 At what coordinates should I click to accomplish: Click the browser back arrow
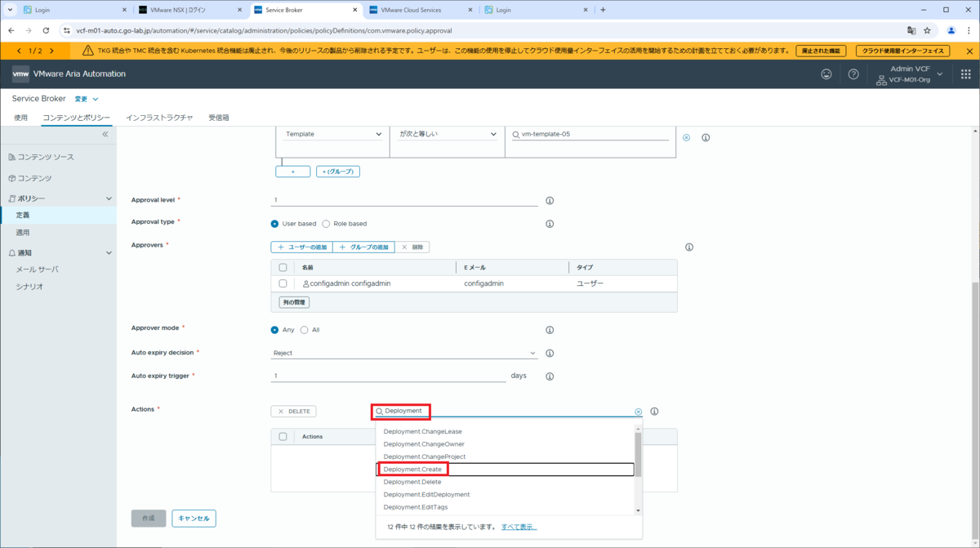click(x=11, y=30)
